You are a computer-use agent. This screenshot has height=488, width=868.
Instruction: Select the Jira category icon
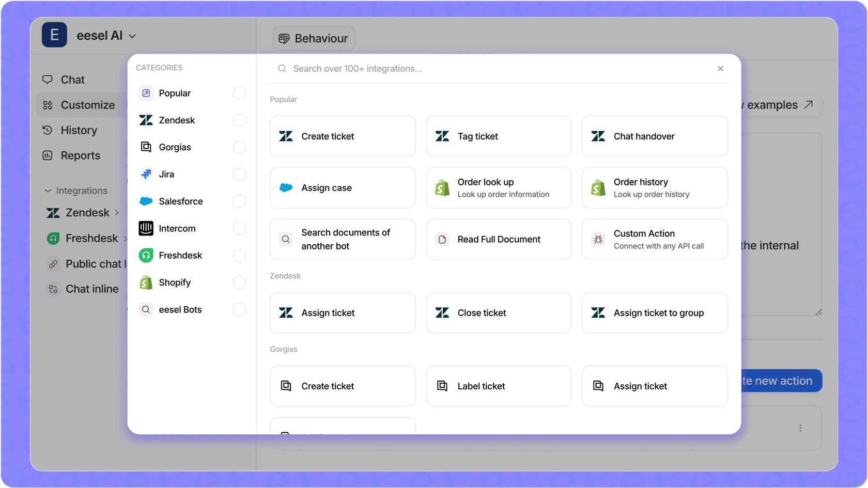[146, 174]
